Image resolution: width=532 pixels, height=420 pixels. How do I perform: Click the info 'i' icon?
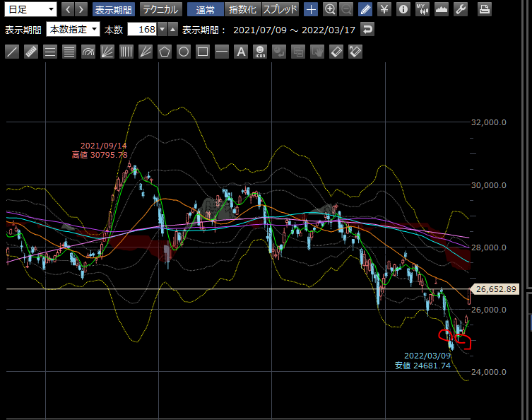click(x=403, y=9)
